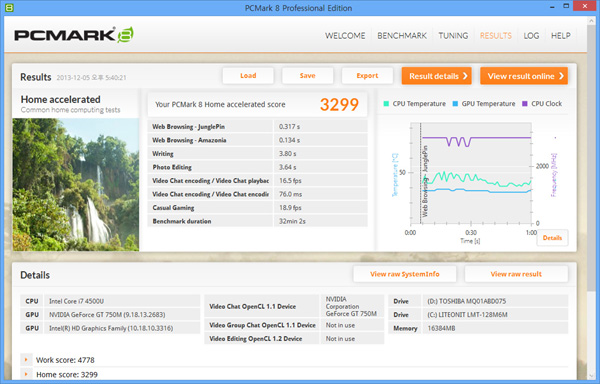
Task: Click the waterfall thumbnail image
Action: tap(76, 184)
